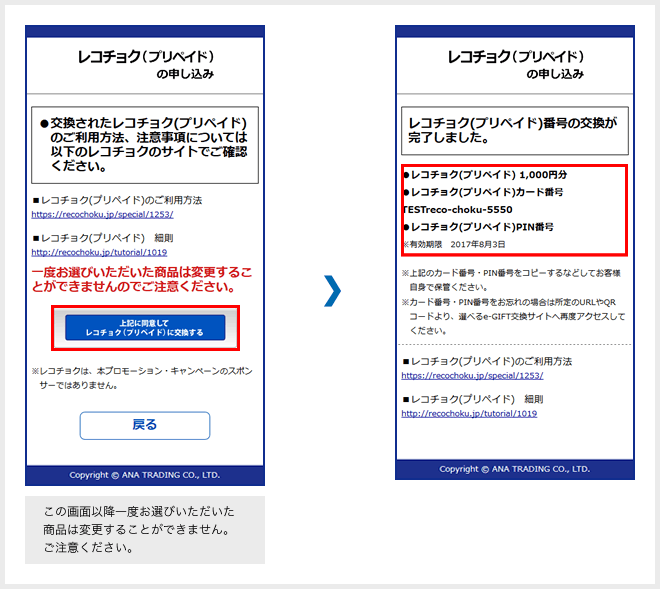The width and height of the screenshot is (660, 589).
Task: Click the right ■レコチョク(プリペイド) 細則 label
Action: coord(473,399)
